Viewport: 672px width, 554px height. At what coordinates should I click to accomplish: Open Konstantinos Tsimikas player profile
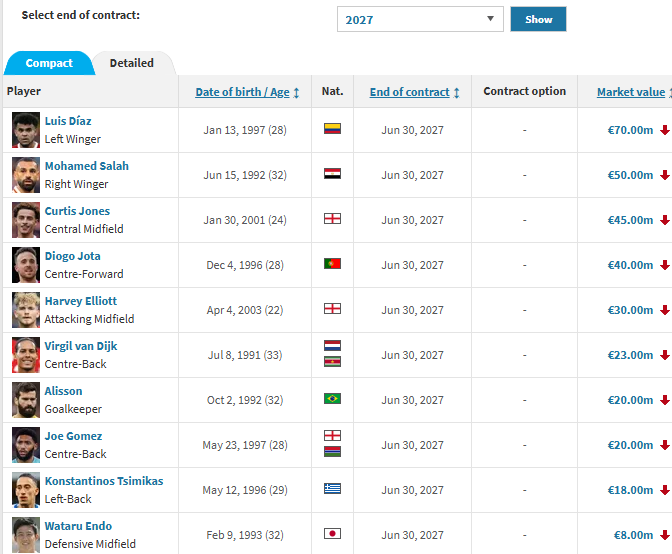click(104, 481)
